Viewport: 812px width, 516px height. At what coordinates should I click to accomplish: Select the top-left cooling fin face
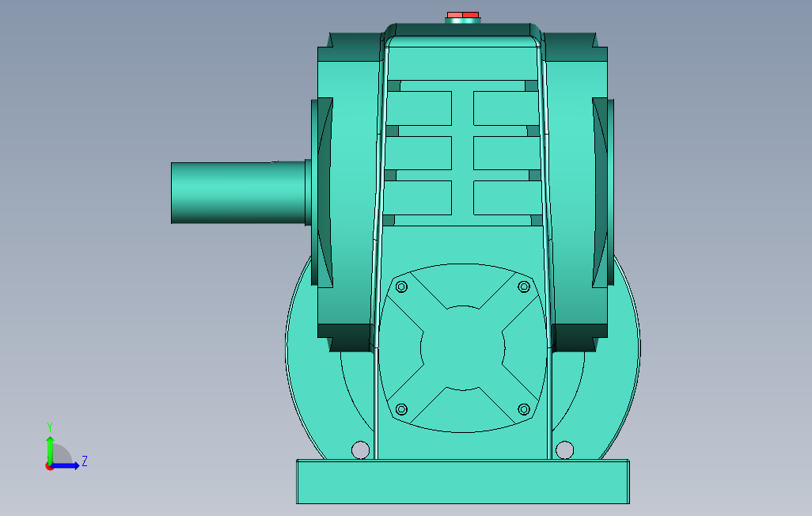pyautogui.click(x=419, y=108)
